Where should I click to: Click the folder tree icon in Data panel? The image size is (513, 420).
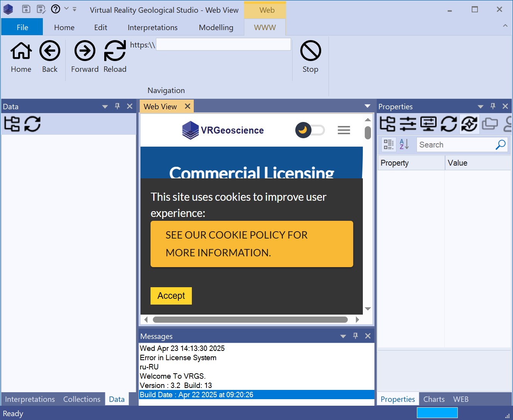coord(12,124)
